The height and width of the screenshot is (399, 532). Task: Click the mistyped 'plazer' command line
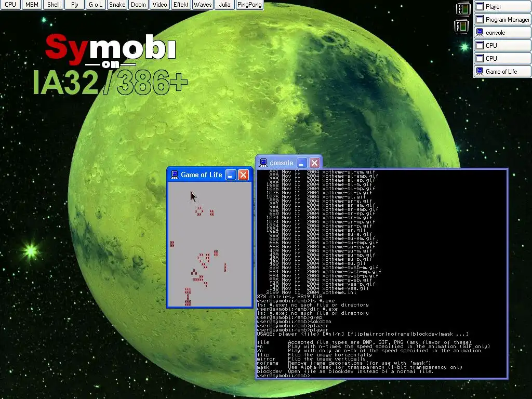click(x=292, y=326)
